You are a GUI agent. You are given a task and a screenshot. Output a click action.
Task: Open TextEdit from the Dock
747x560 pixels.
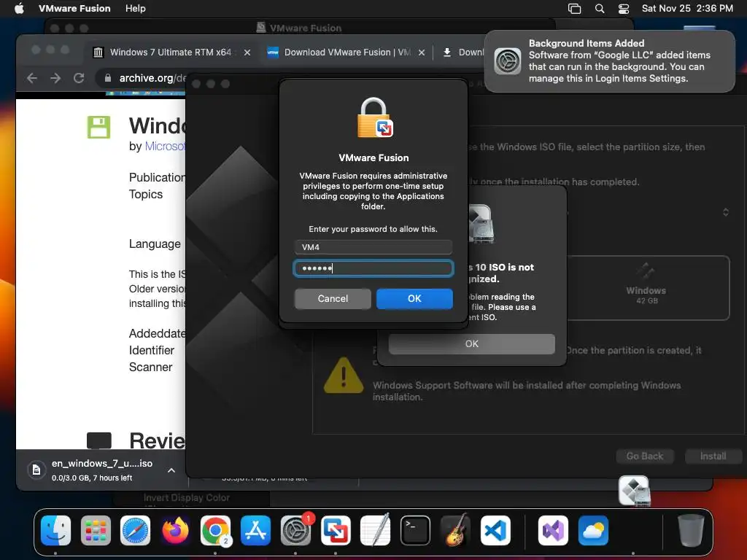click(376, 531)
